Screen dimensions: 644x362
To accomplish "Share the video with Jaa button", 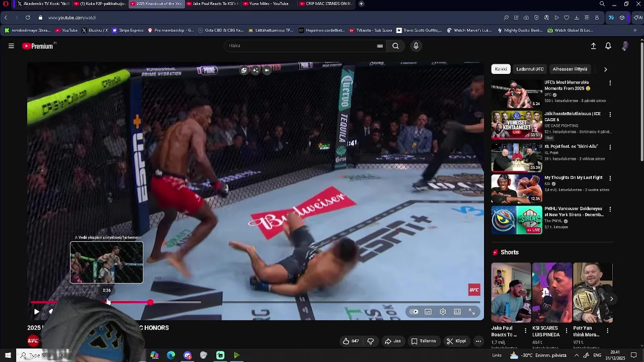I will (x=393, y=341).
